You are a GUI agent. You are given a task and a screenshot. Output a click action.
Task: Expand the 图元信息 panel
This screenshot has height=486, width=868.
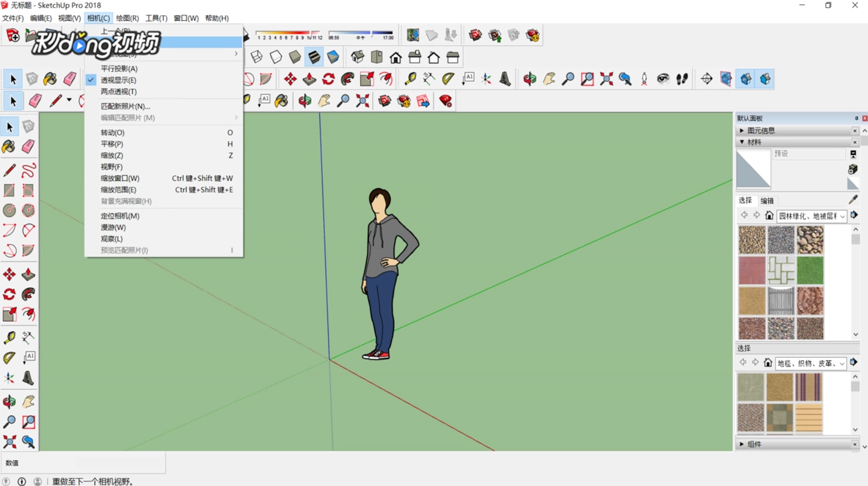click(741, 131)
